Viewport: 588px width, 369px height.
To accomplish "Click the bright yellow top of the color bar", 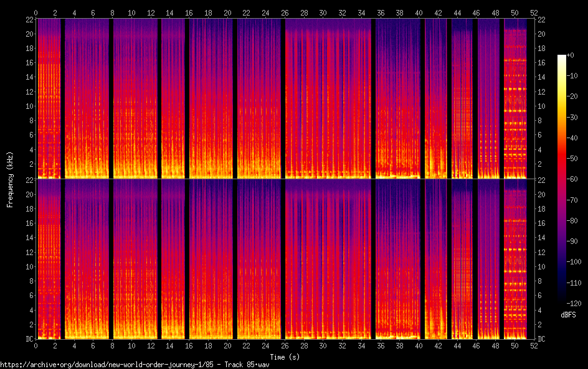I will pyautogui.click(x=562, y=58).
